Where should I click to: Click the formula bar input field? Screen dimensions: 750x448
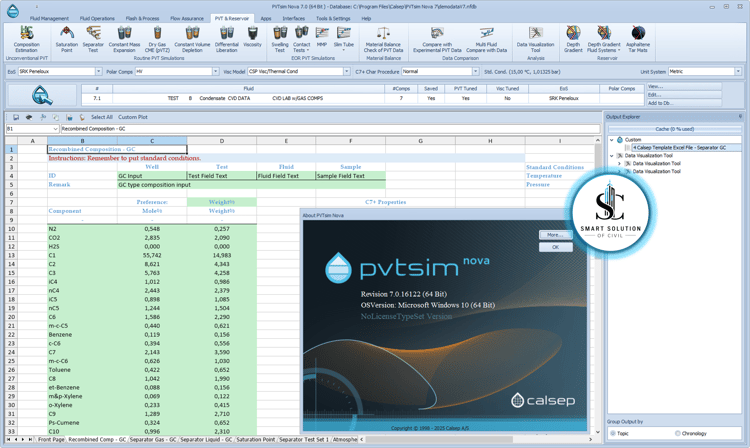330,129
